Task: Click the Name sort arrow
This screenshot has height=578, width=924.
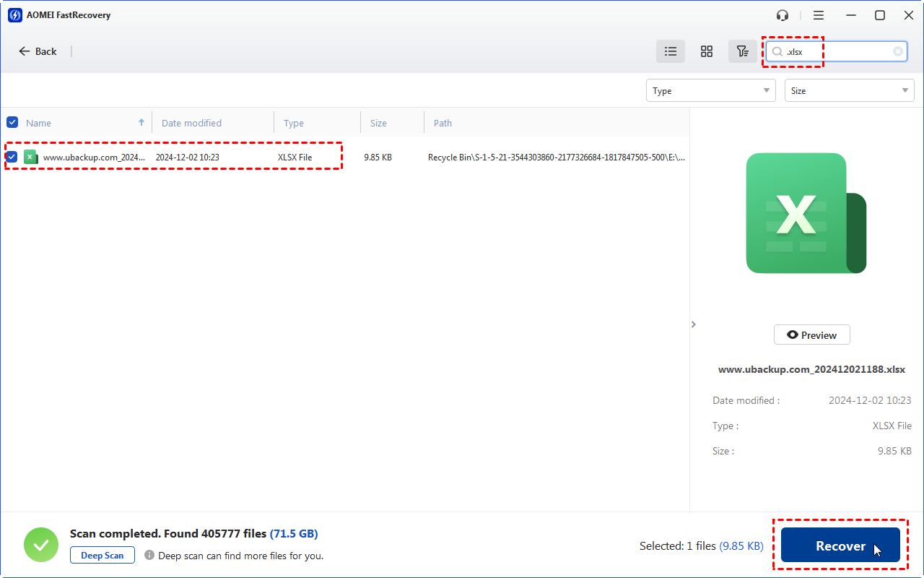Action: 141,122
